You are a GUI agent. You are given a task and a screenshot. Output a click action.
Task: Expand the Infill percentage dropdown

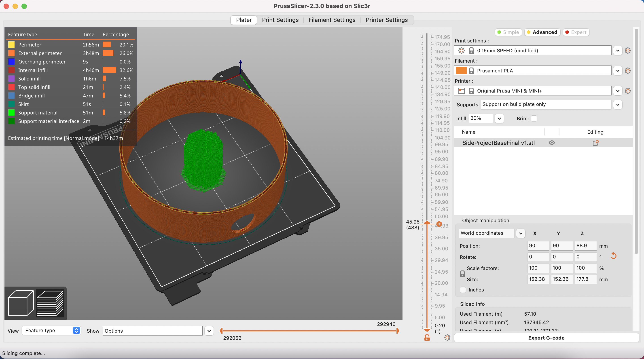coord(499,118)
